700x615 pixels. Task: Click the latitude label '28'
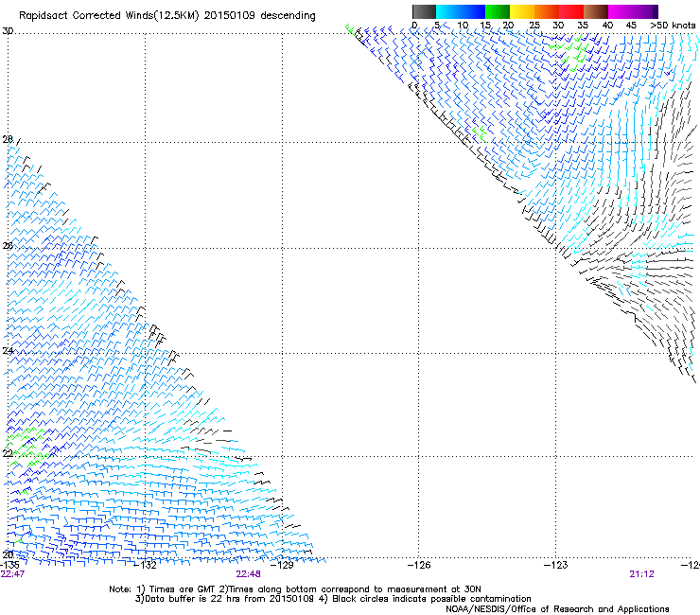pyautogui.click(x=8, y=140)
